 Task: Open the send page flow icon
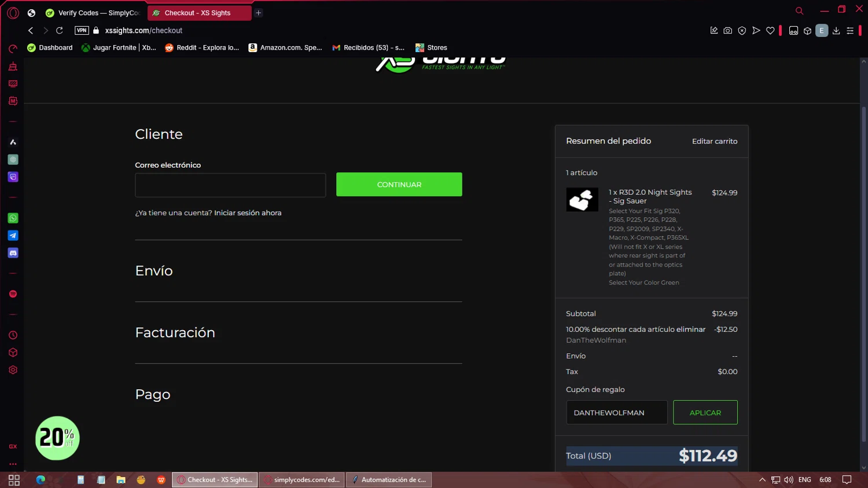[756, 31]
